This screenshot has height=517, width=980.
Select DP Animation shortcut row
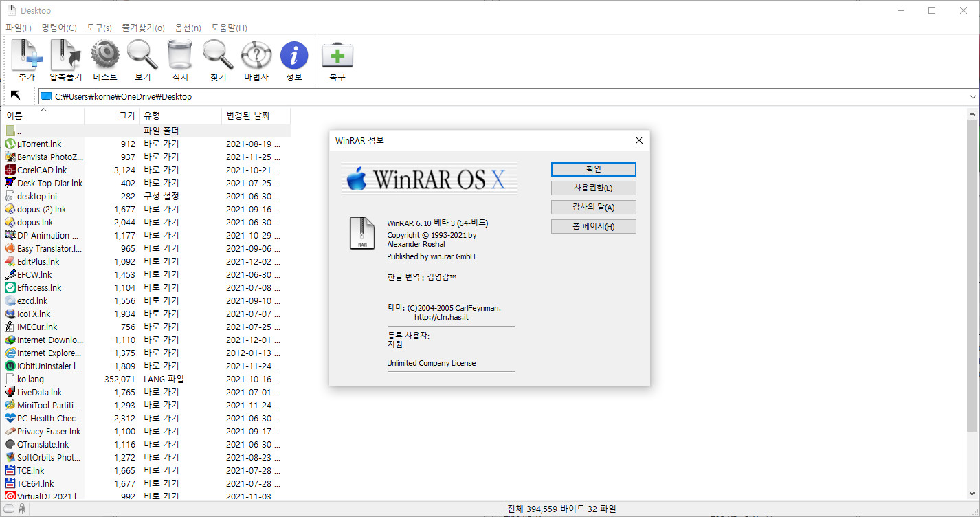point(146,235)
